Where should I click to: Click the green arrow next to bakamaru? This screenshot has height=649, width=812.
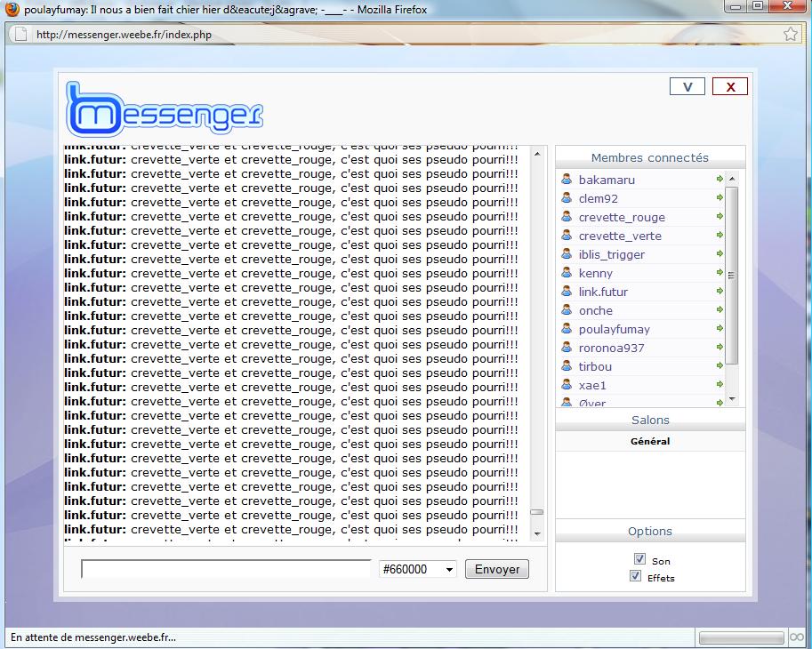point(720,180)
